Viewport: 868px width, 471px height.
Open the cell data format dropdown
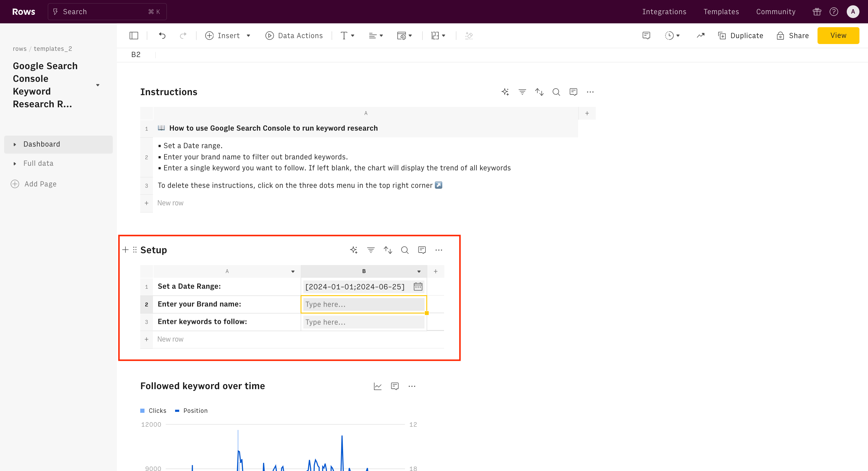[404, 36]
